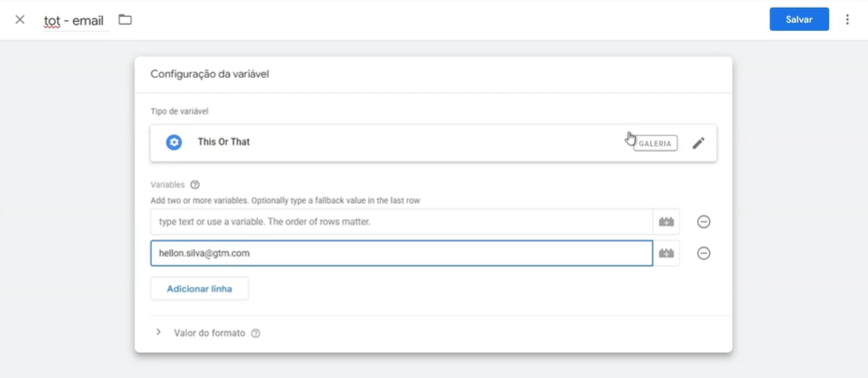Click the Configuração da variável heading
Viewport: 868px width, 378px height.
pyautogui.click(x=209, y=74)
